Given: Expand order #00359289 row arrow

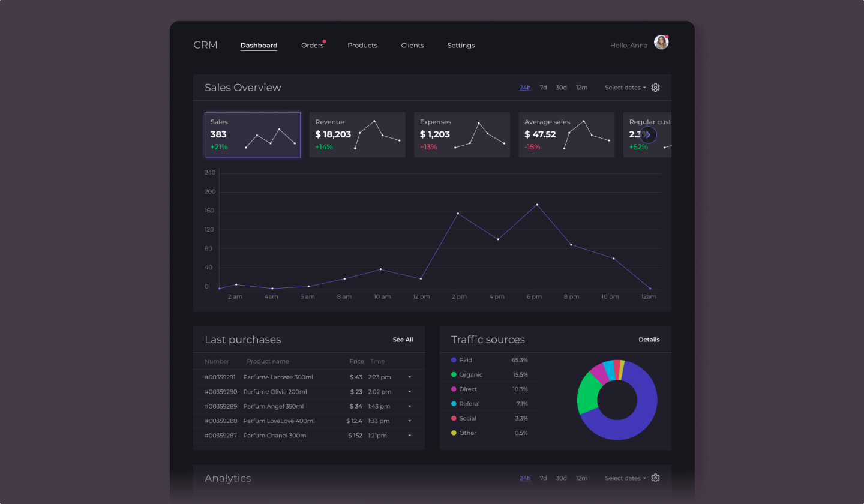Looking at the screenshot, I should (x=410, y=407).
